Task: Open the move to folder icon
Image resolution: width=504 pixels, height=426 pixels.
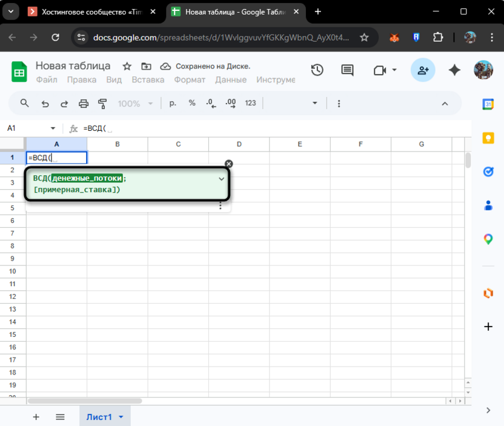Action: (x=146, y=67)
